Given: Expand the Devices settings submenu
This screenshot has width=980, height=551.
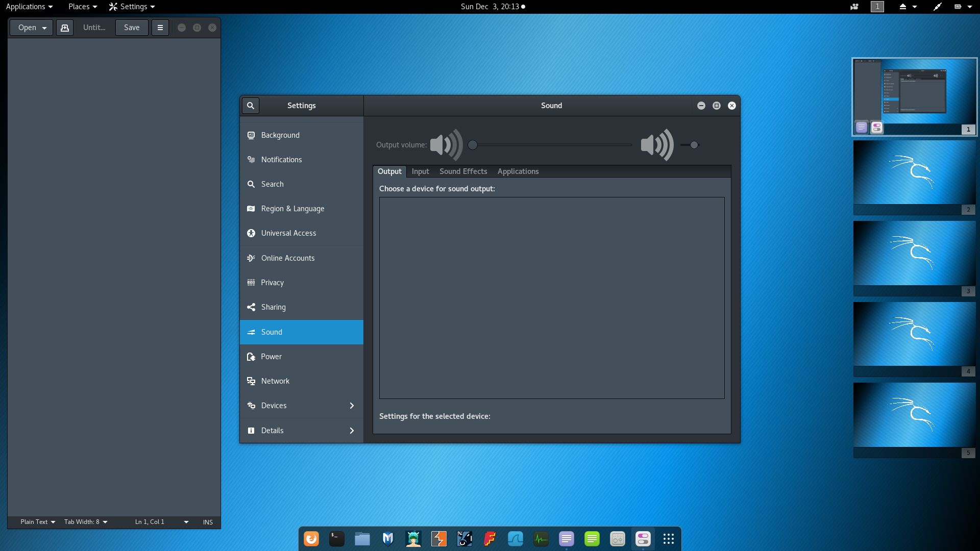Looking at the screenshot, I should pos(301,406).
